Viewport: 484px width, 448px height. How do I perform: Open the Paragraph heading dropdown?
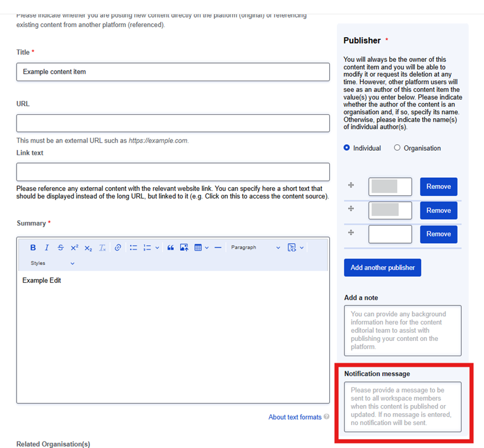(x=256, y=248)
